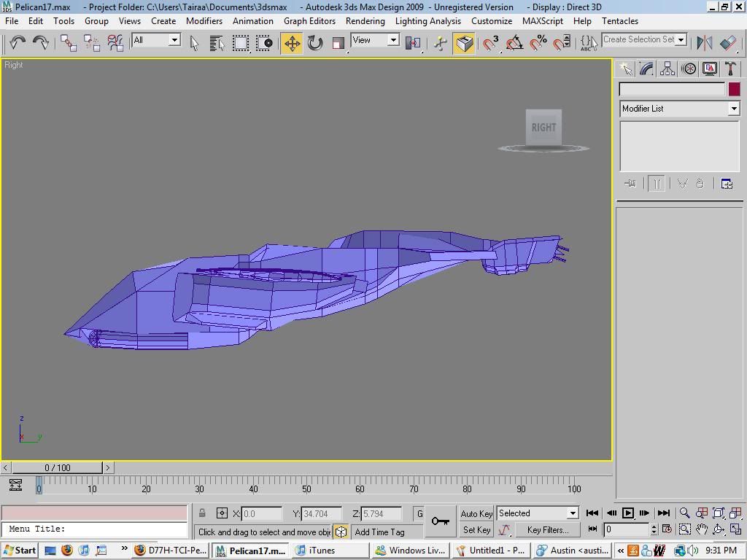Activate the Select and Move tool
Viewport: 747px width, 560px height.
click(x=292, y=43)
